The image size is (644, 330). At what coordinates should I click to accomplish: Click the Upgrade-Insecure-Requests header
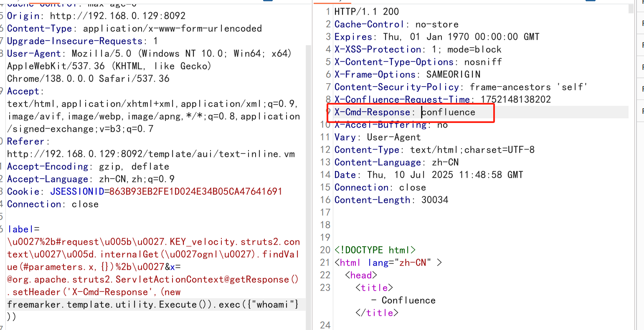82,41
